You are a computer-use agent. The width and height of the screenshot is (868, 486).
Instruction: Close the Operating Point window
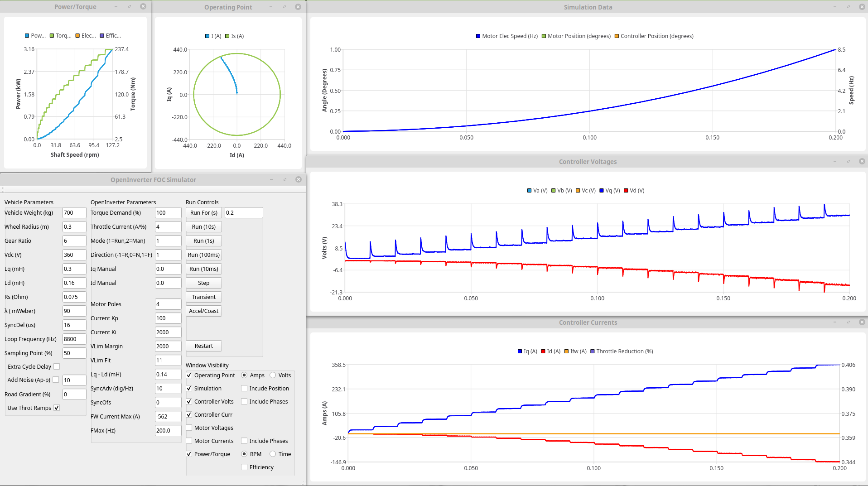(x=298, y=7)
